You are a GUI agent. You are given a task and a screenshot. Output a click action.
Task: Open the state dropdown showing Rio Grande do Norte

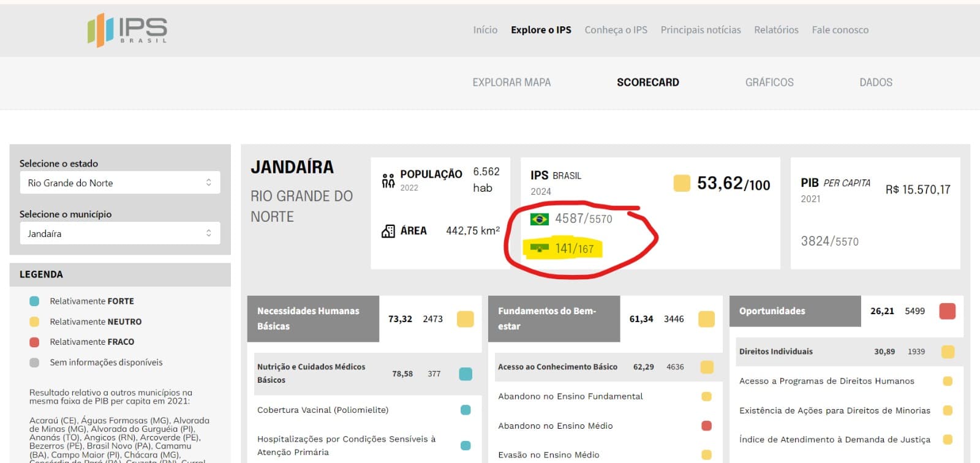(120, 183)
